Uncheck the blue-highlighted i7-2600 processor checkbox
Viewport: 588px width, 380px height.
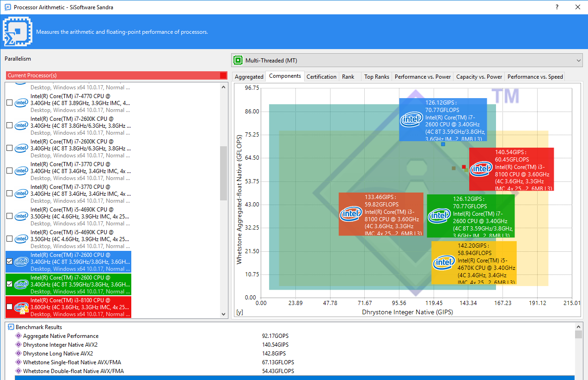[x=10, y=262]
